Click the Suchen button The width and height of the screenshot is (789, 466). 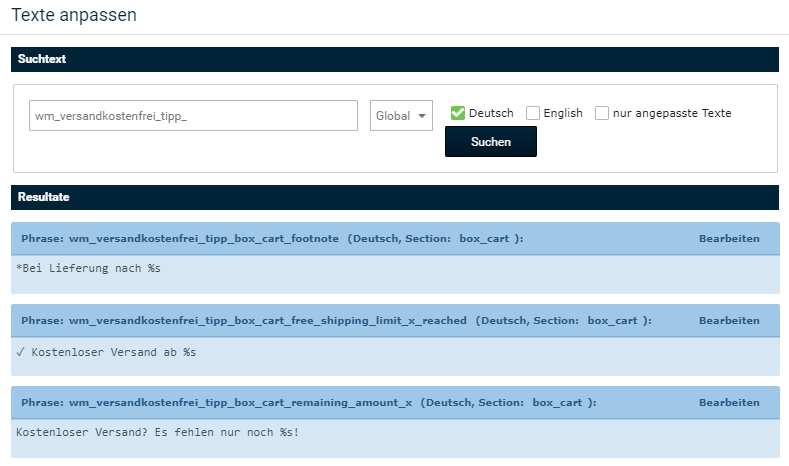pos(491,141)
